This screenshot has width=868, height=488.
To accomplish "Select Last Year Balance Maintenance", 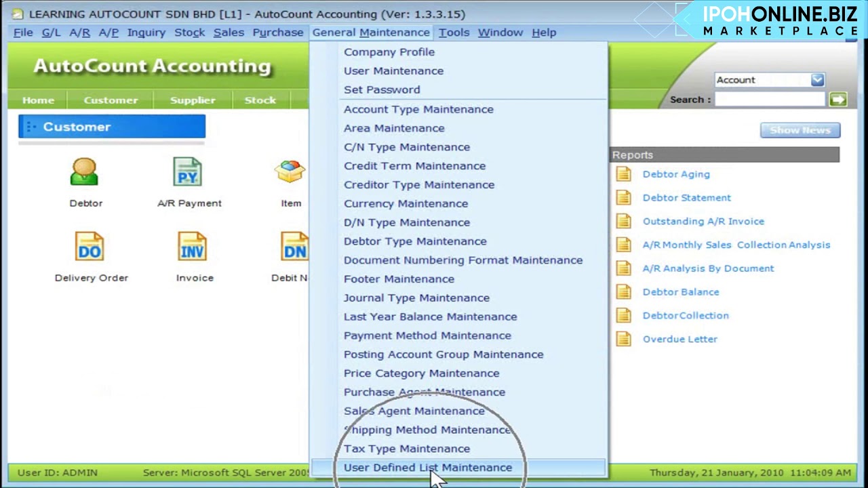I will 458,317.
